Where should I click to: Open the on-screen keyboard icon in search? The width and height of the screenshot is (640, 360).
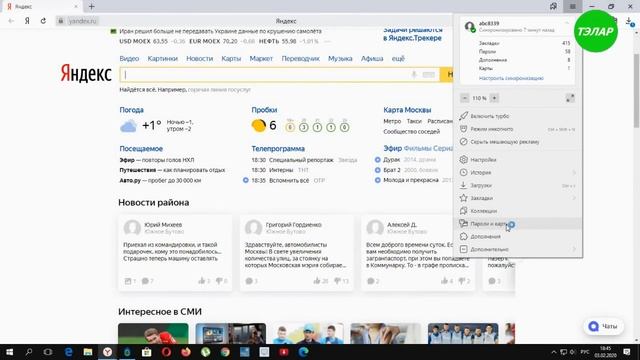(x=429, y=75)
